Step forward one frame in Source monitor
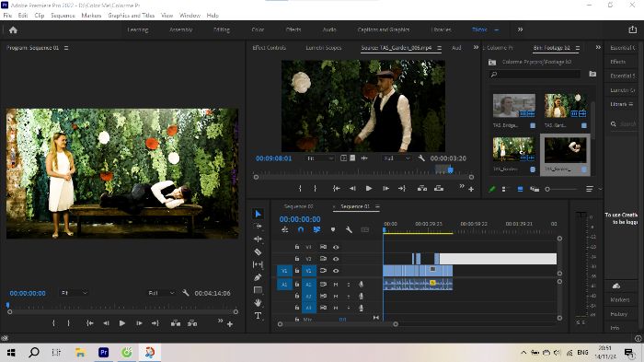Screen dimensions: 644x362 pos(385,189)
